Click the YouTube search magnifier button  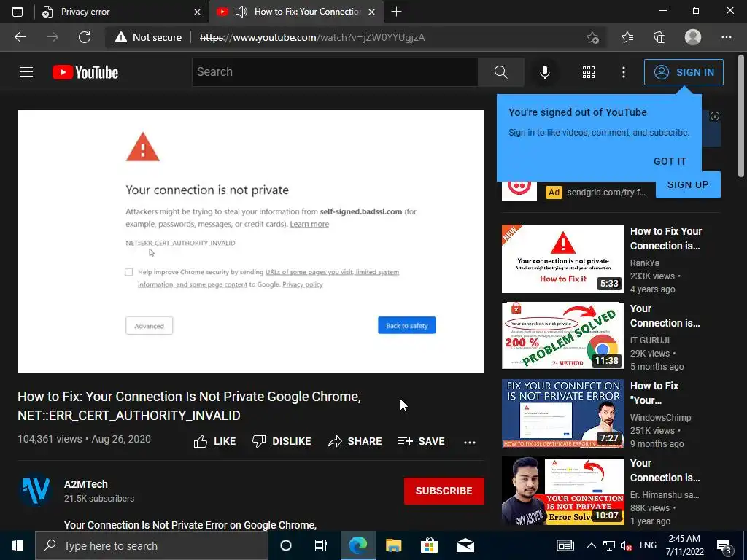pyautogui.click(x=500, y=72)
